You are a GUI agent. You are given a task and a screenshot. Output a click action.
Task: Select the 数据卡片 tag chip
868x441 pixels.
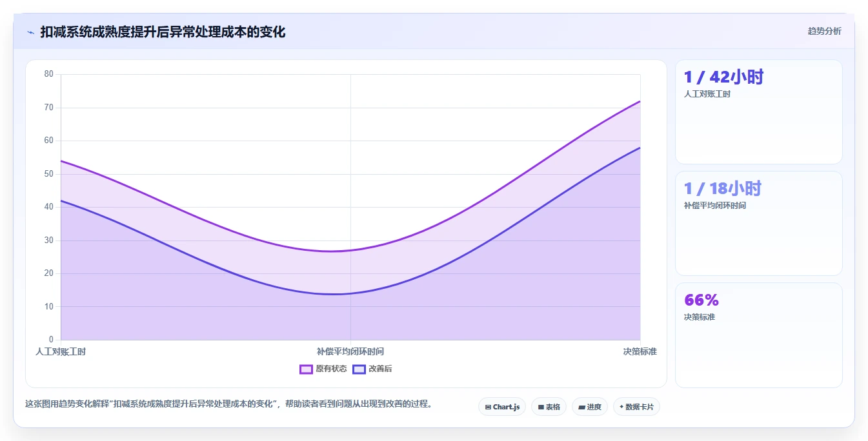click(636, 407)
